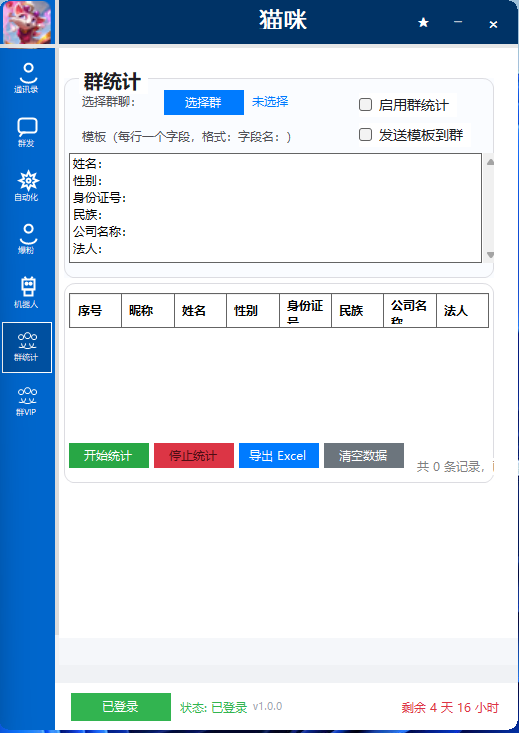Screen dimensions: 519x733
Task: Click the 身份证号： line in template
Action: (100, 198)
